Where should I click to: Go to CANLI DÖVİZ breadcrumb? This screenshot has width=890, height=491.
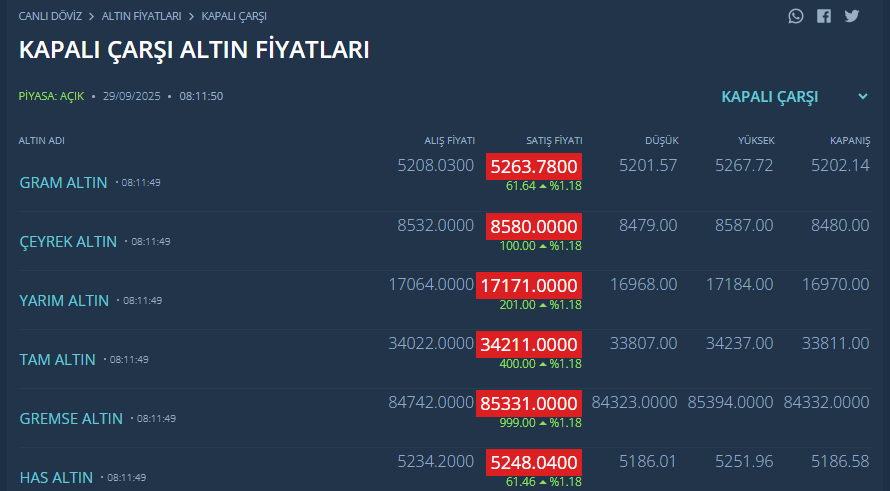51,16
